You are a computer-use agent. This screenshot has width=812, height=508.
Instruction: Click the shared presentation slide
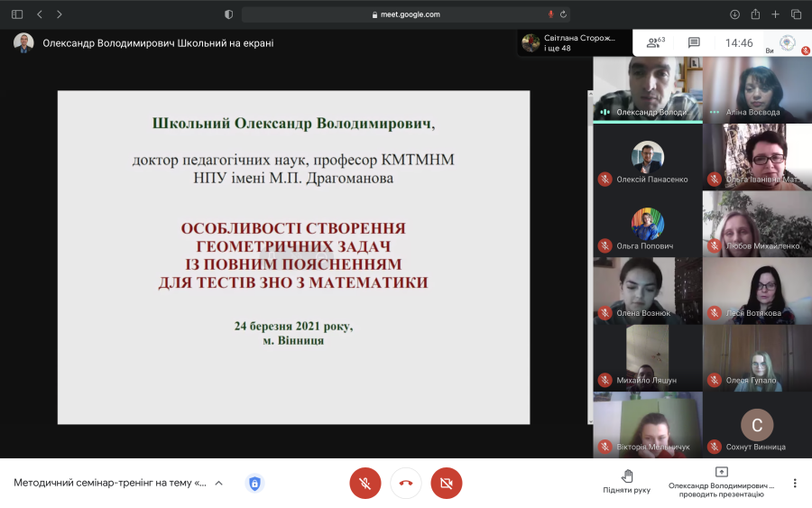point(293,257)
